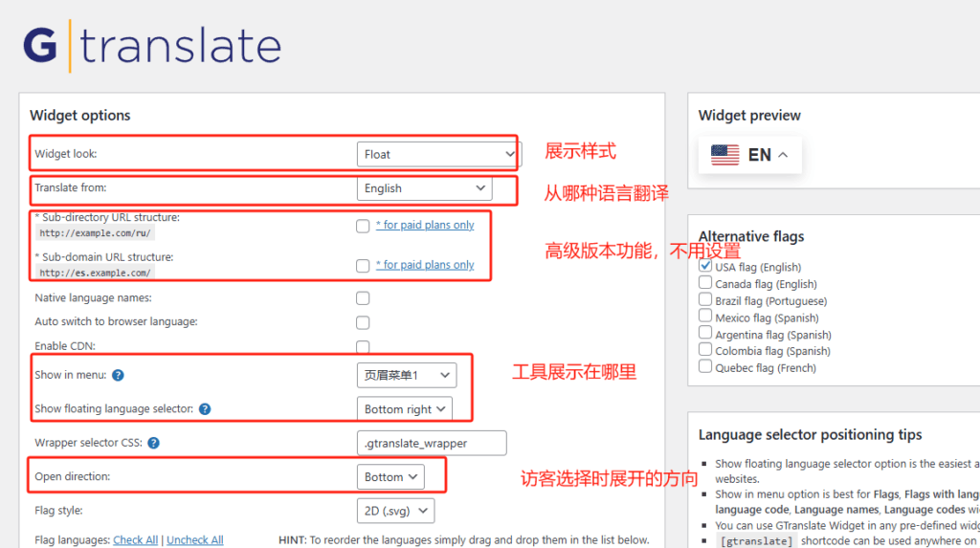Expand the EN language selector preview

(768, 155)
